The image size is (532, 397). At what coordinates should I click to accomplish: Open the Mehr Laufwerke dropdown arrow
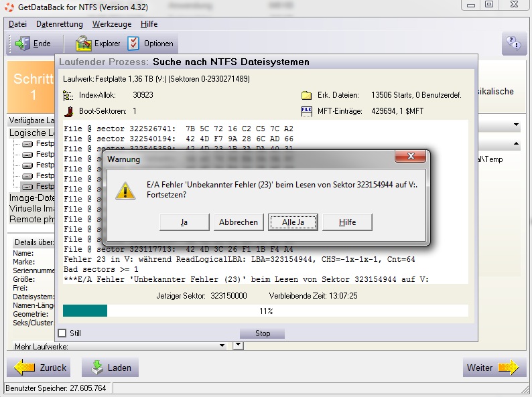click(x=222, y=345)
